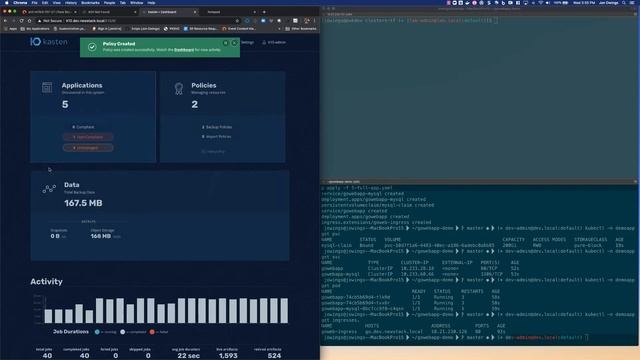Click the new policy link in Policies card
Image resolution: width=640 pixels, height=360 pixels.
213,151
